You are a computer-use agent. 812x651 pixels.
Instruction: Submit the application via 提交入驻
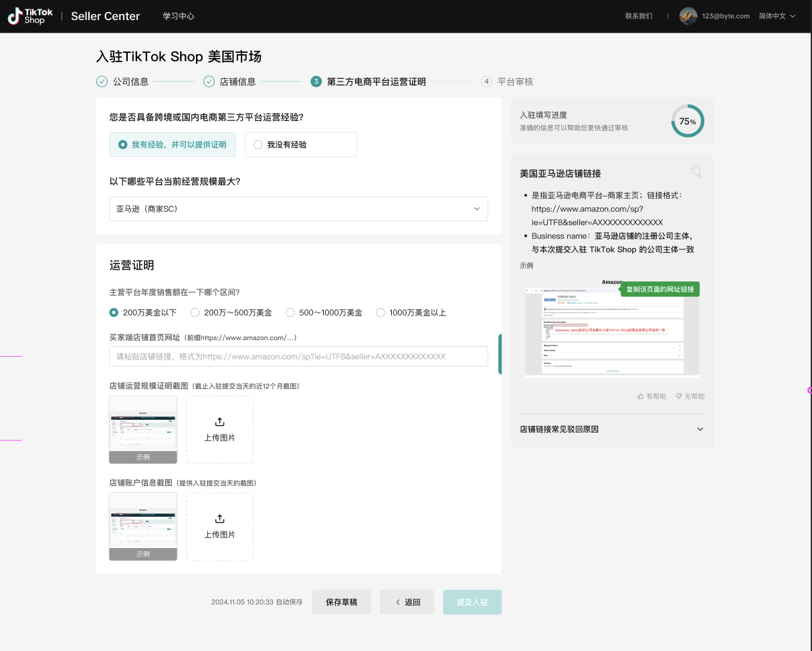point(472,602)
